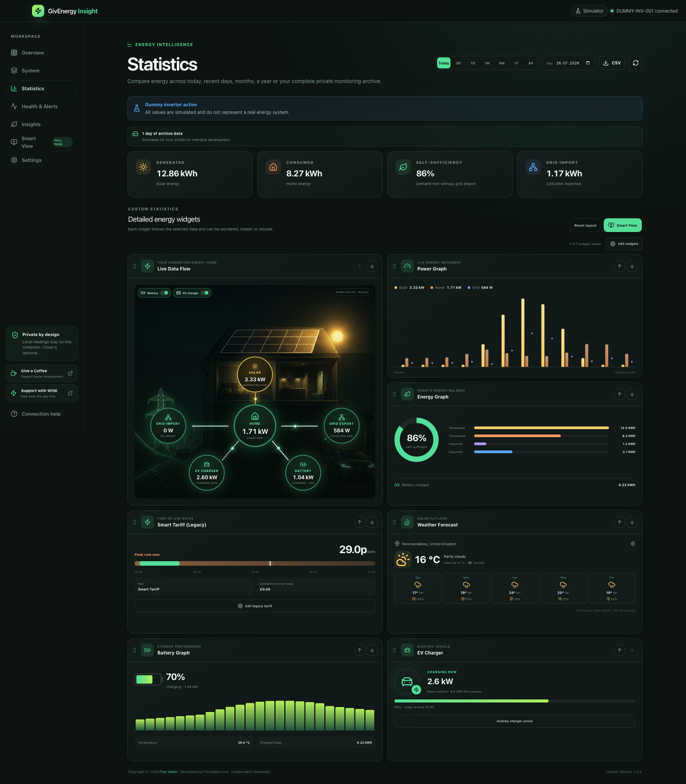
Task: Click the Grid Export node 584 W
Action: (x=341, y=426)
